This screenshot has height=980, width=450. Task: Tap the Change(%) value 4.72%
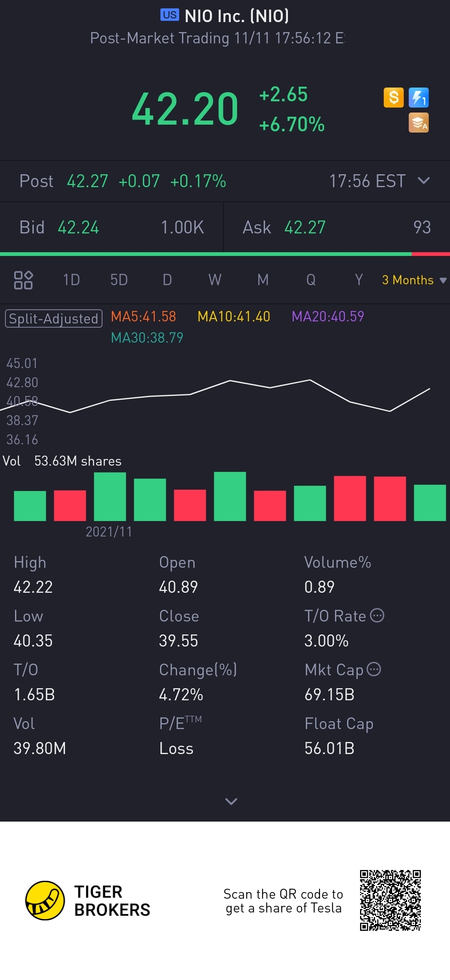[181, 695]
